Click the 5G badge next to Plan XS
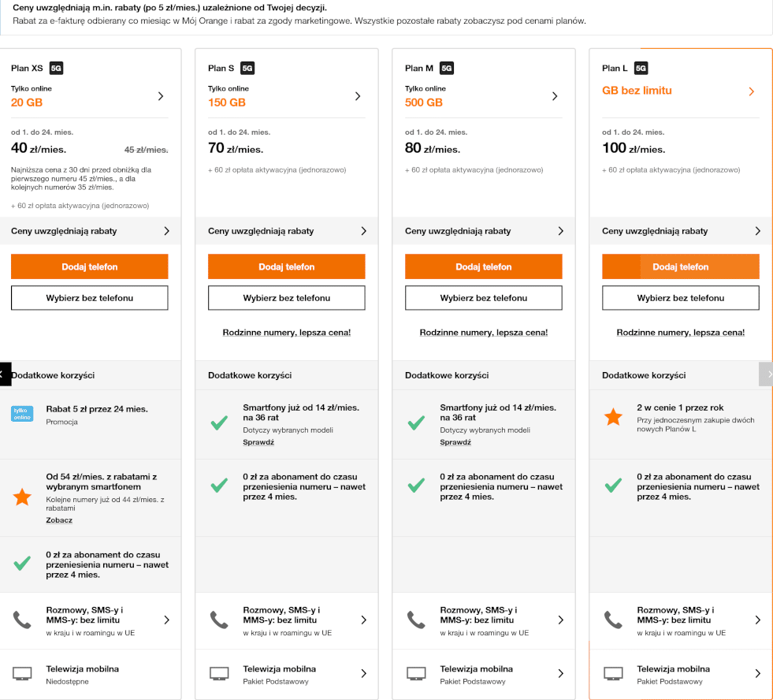Screen dimensions: 773x700 [56, 69]
